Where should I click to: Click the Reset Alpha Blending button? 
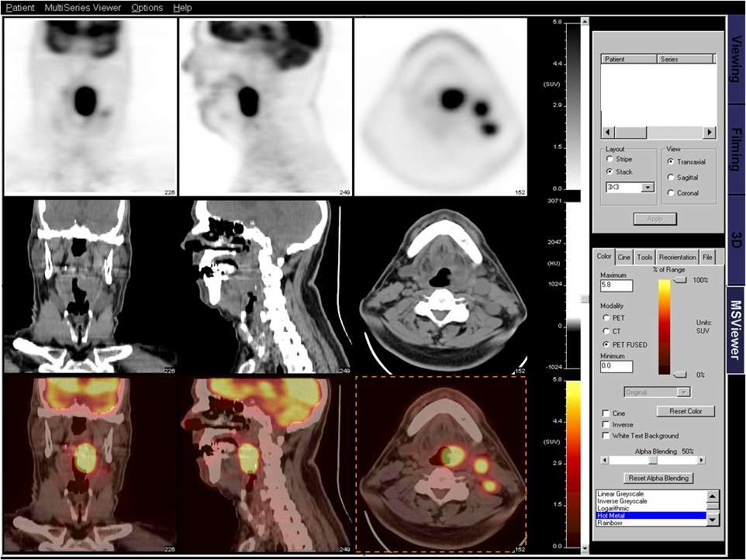click(x=658, y=478)
